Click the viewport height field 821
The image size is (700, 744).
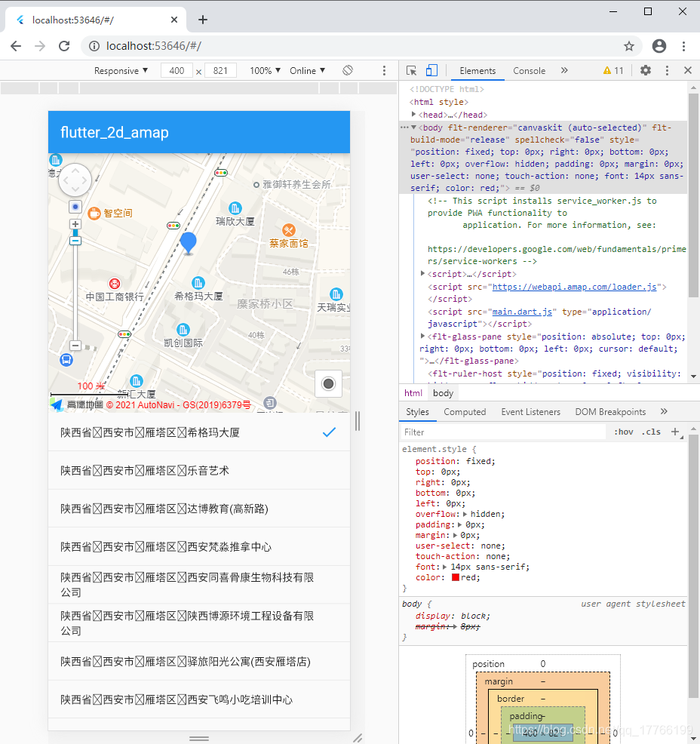pyautogui.click(x=220, y=71)
